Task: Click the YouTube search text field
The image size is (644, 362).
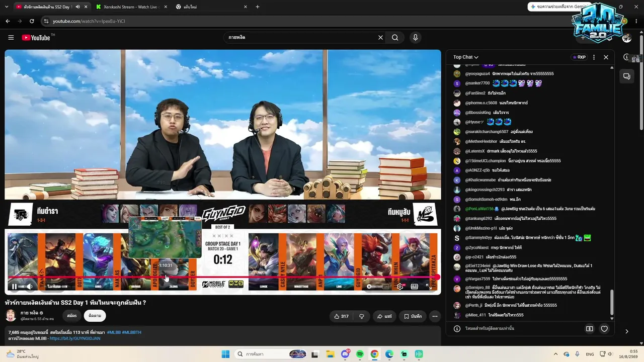Action: 302,37
